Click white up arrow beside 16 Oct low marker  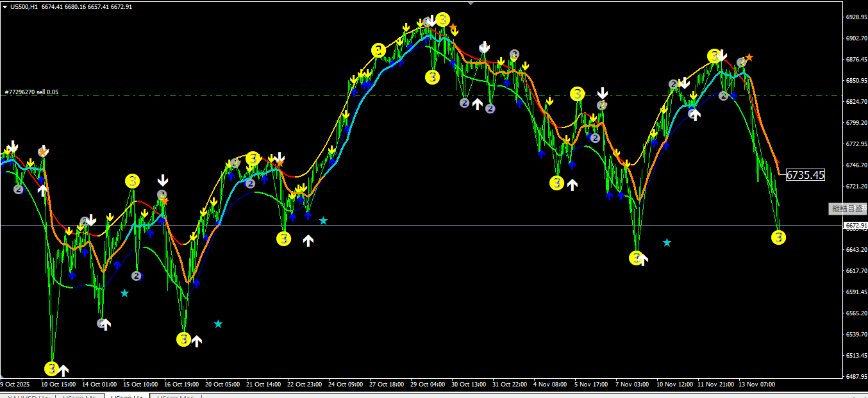(197, 341)
